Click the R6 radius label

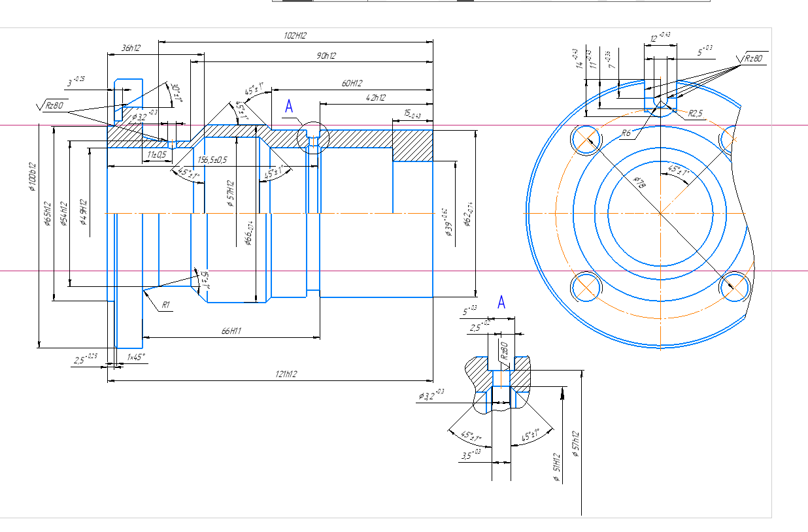[x=626, y=133]
